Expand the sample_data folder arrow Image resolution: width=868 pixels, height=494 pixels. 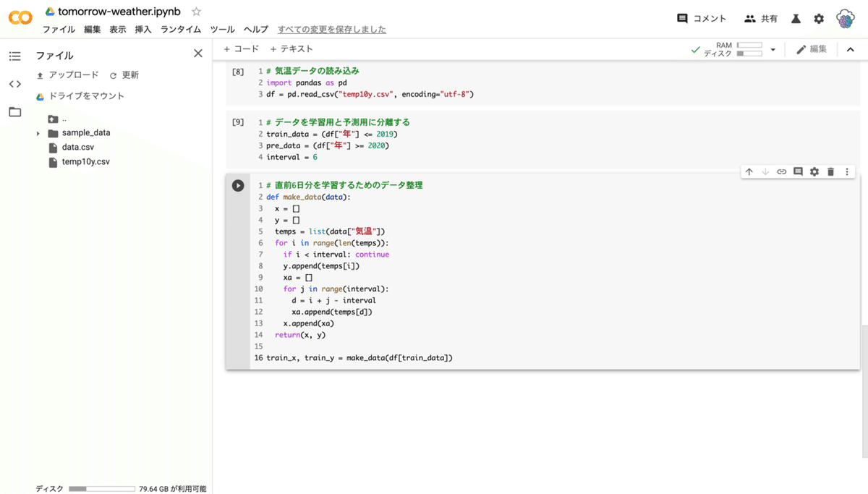[38, 134]
